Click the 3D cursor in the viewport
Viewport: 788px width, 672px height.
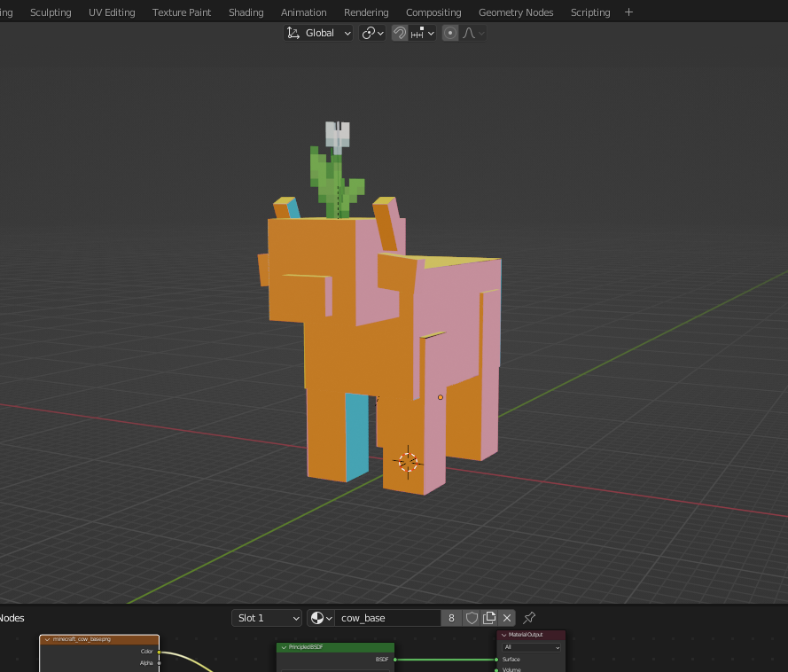(408, 462)
